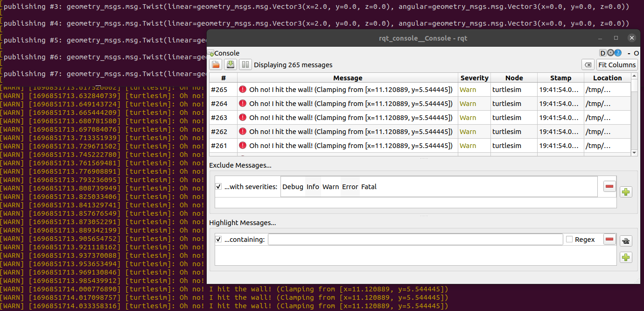Click the terminal WARN line with timestamp 1696851713.632840739

(103, 96)
